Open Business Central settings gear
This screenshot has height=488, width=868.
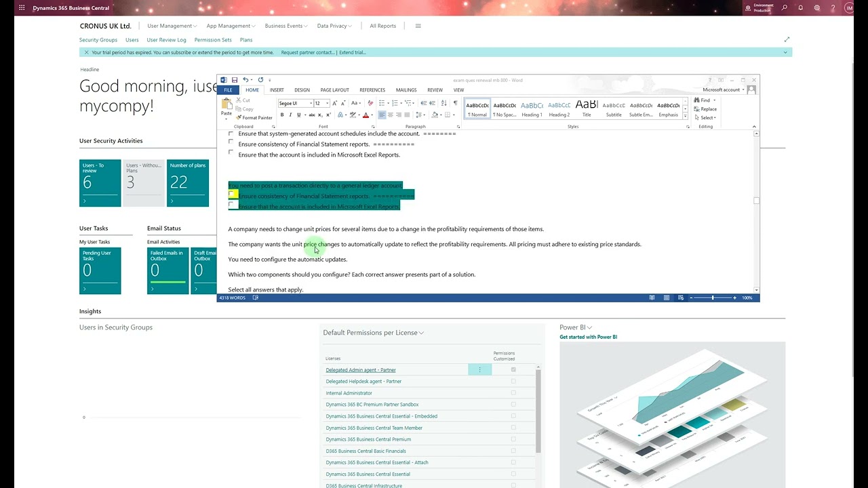pos(817,8)
